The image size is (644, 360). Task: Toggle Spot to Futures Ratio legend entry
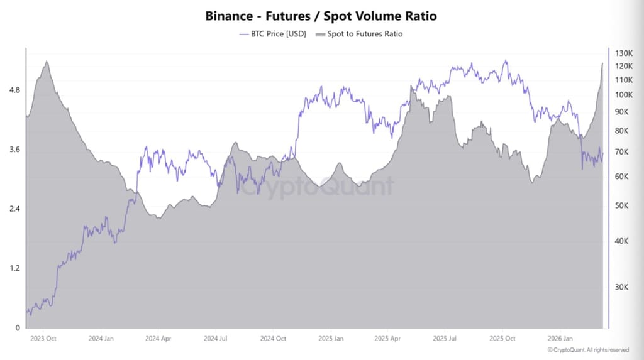pos(359,34)
